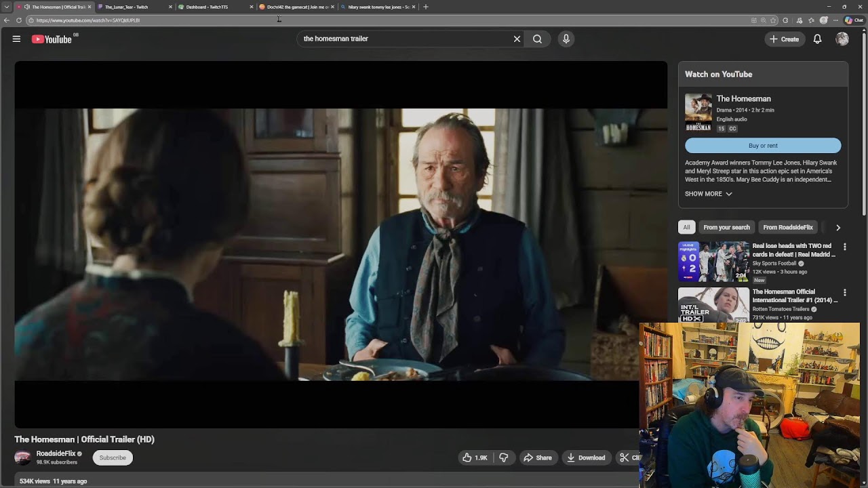Open a new browser tab
The height and width of the screenshot is (488, 868).
pyautogui.click(x=426, y=7)
